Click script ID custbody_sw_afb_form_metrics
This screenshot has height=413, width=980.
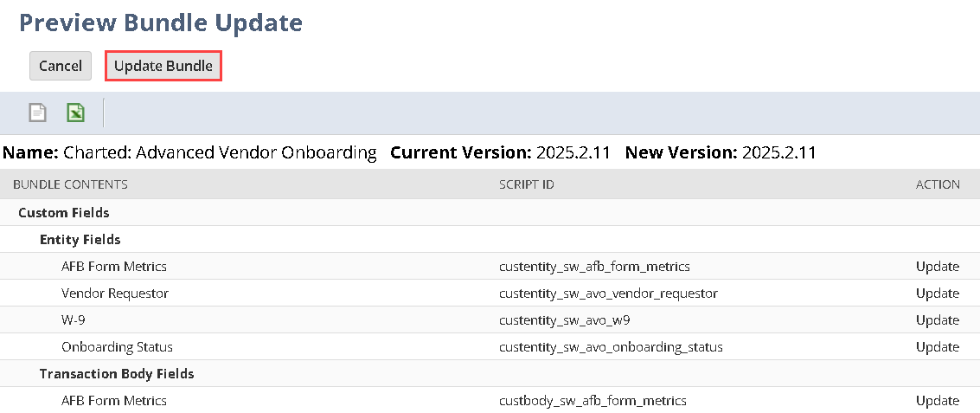[x=592, y=401]
